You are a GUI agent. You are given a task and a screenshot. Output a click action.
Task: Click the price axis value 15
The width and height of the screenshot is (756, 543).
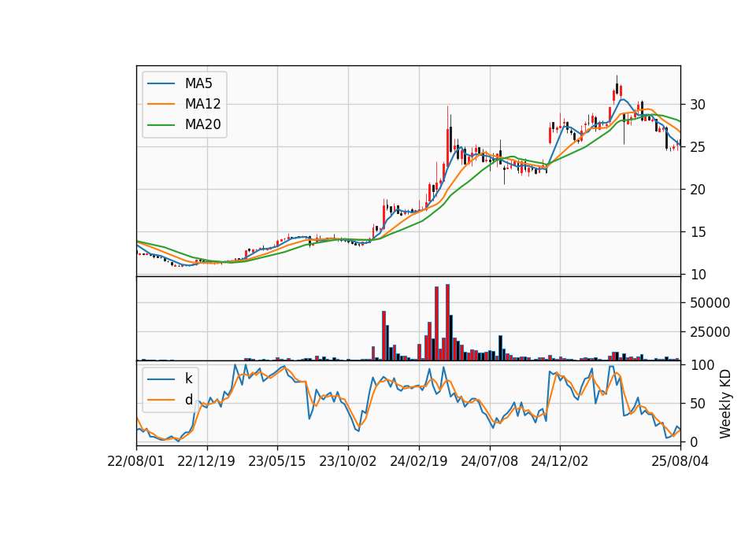coord(698,231)
